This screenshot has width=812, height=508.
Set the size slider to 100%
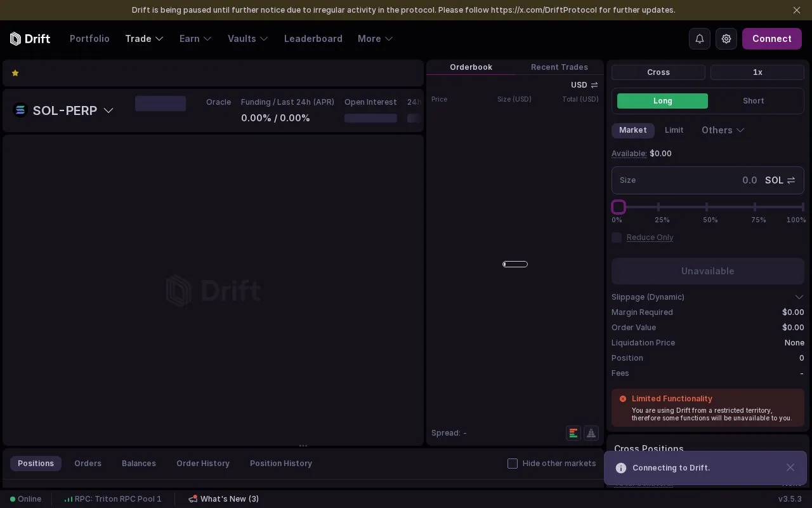[802, 207]
